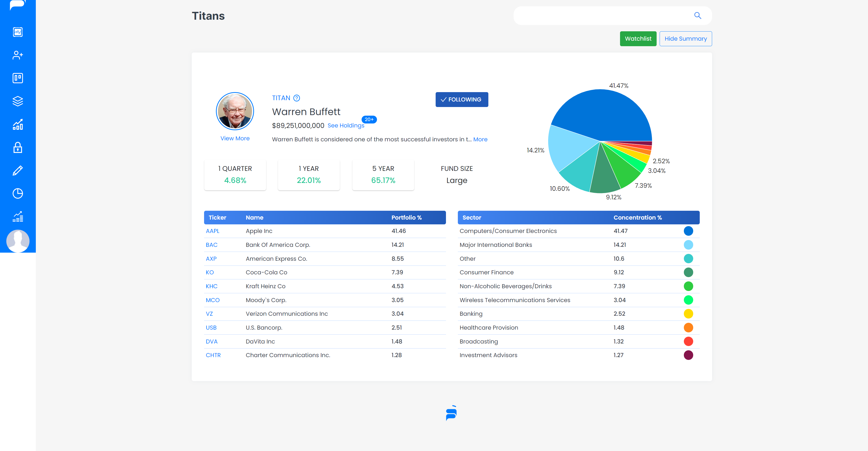Click the footer brand logo

451,413
